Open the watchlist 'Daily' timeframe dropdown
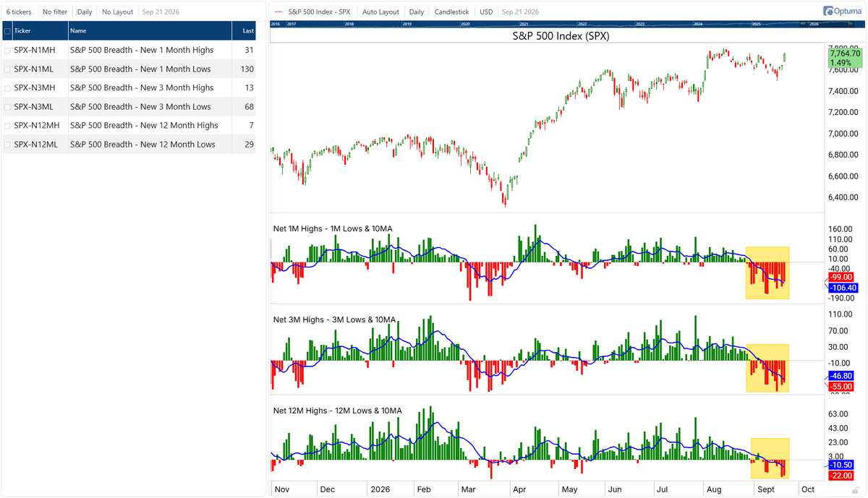This screenshot has width=868, height=498. [x=85, y=12]
